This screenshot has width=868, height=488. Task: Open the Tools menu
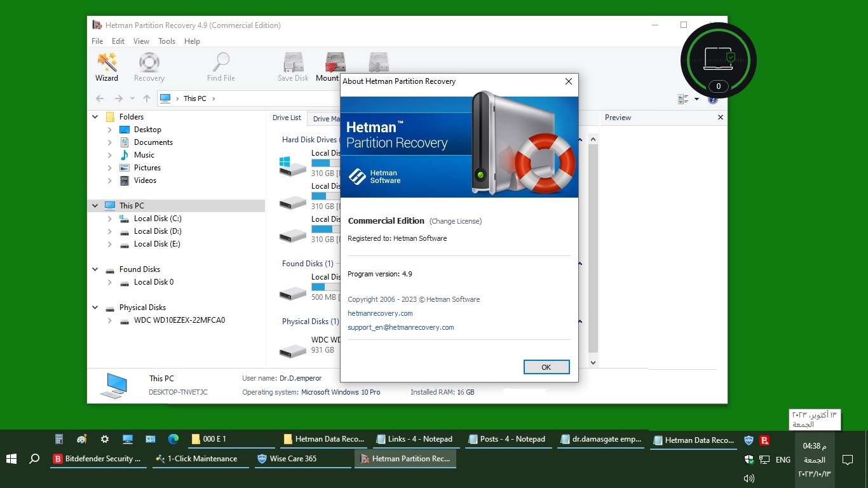point(167,41)
